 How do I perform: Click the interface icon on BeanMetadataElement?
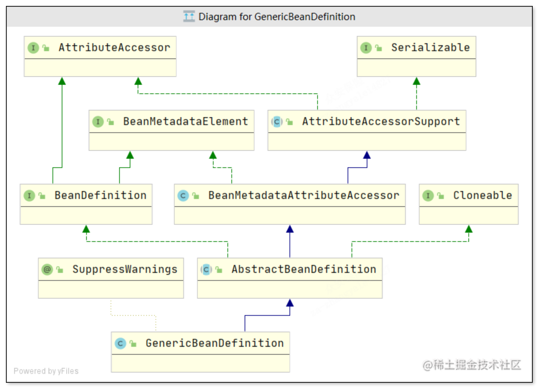[x=98, y=122]
